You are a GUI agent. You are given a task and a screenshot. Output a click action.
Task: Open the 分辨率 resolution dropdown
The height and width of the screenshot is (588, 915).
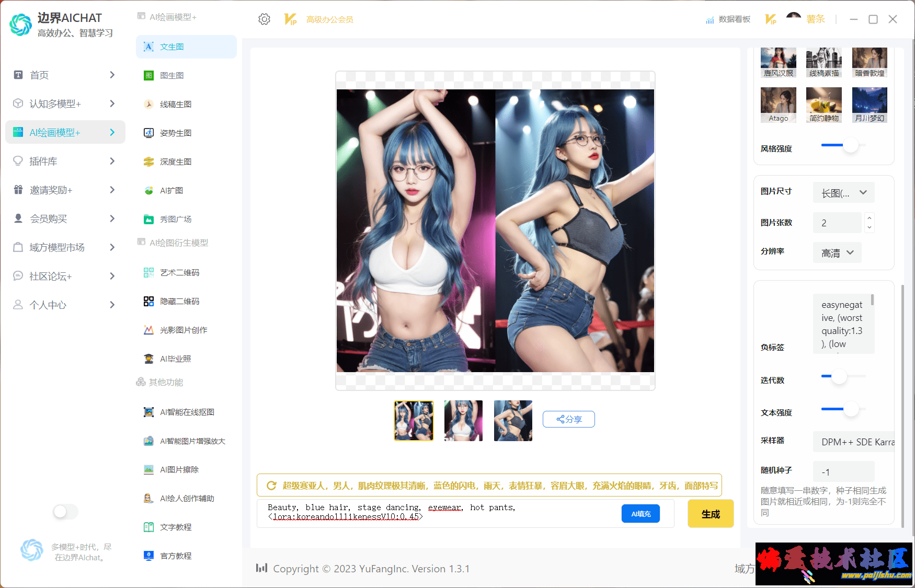(x=837, y=253)
